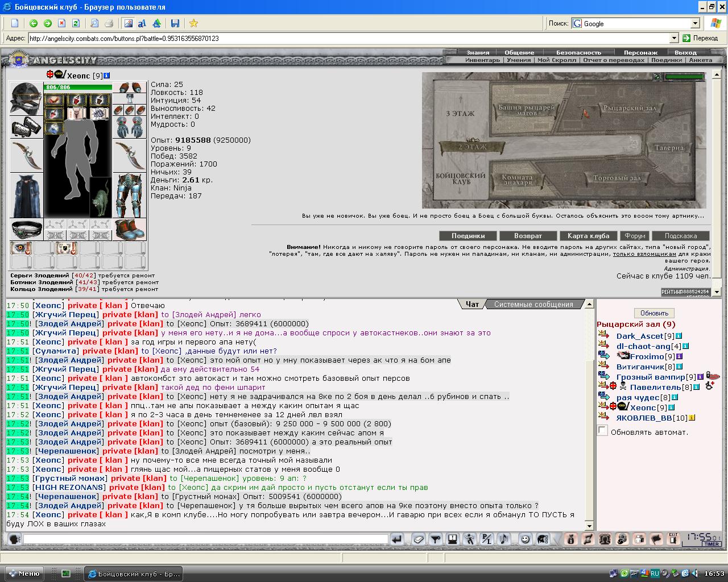This screenshot has width=728, height=582.
Task: Click the yellow star Favorites icon
Action: 193,23
